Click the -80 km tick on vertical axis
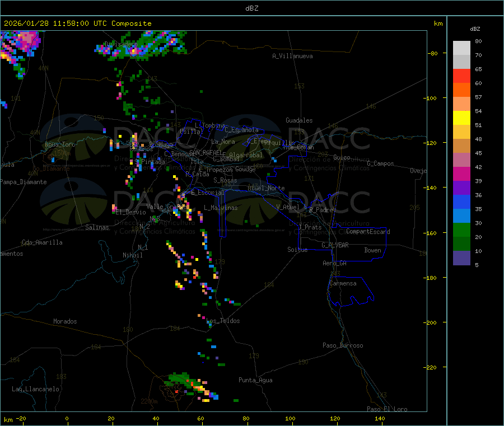Viewport: 504px width, 426px height. 433,53
